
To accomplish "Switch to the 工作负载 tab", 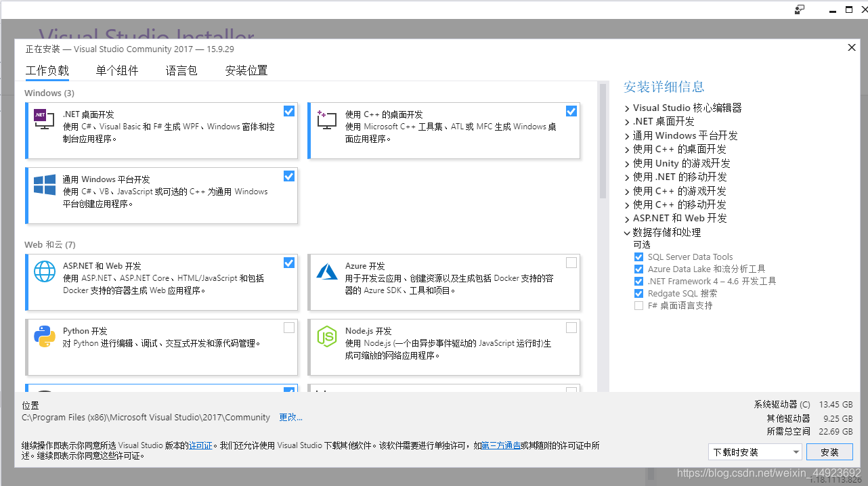I will [47, 70].
